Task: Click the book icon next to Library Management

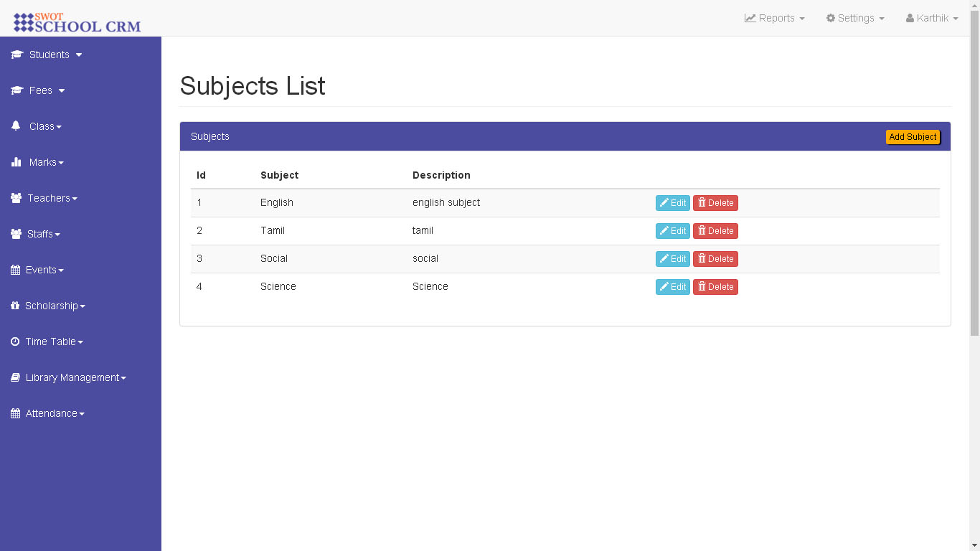Action: 15,377
